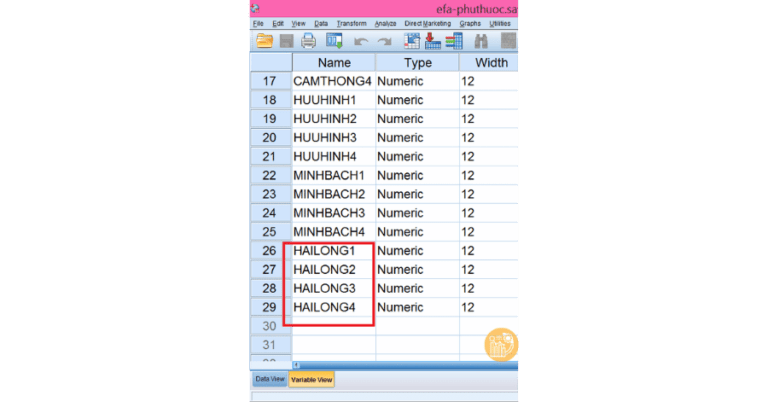Open the Transform menu
The image size is (768, 402).
pyautogui.click(x=351, y=23)
